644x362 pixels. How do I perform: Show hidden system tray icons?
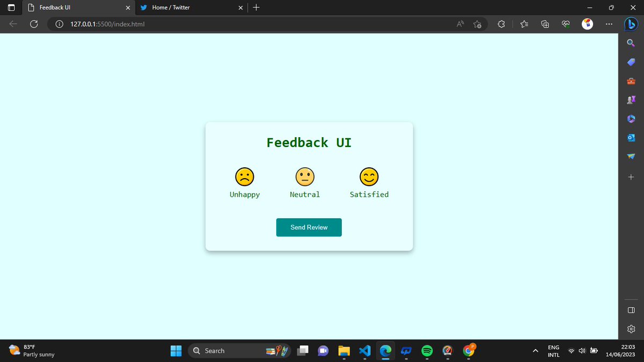pyautogui.click(x=535, y=351)
